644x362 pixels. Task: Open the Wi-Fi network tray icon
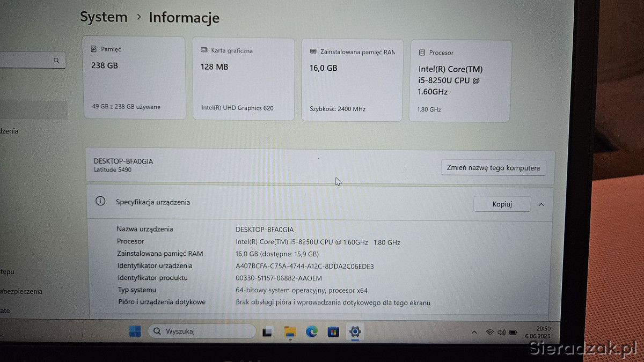click(x=489, y=333)
